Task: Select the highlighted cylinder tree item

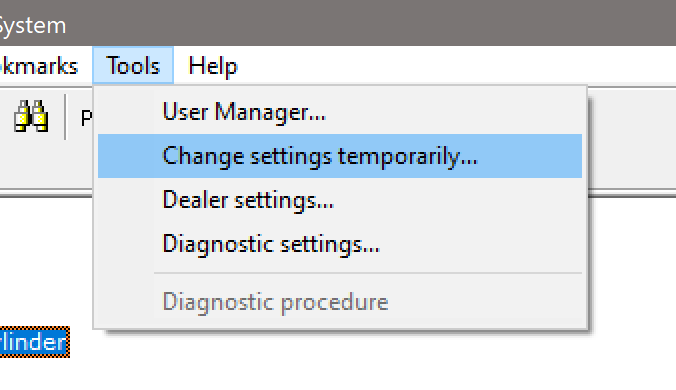Action: click(x=34, y=342)
